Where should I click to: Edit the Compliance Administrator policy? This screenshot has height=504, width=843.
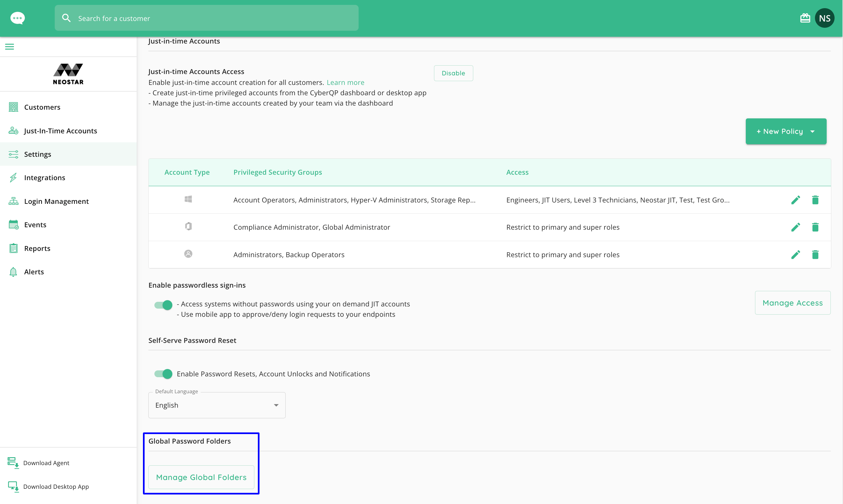(795, 227)
